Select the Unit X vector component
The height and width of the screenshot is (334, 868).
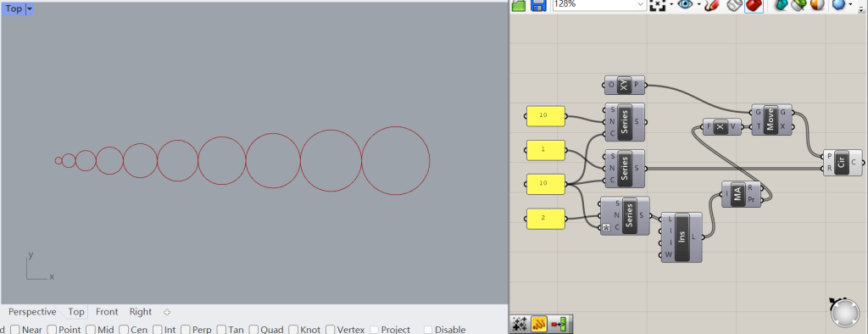pyautogui.click(x=722, y=127)
